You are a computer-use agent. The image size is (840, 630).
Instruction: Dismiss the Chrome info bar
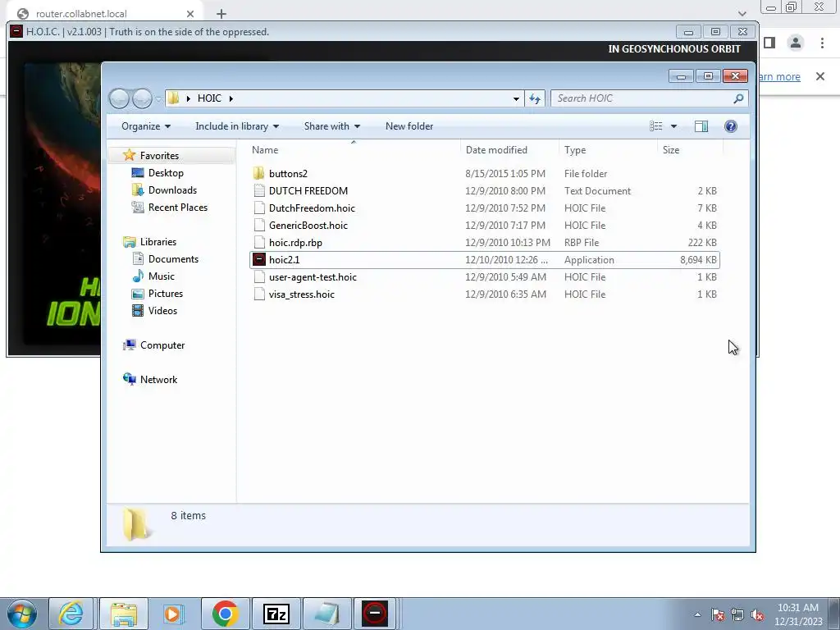click(x=820, y=76)
